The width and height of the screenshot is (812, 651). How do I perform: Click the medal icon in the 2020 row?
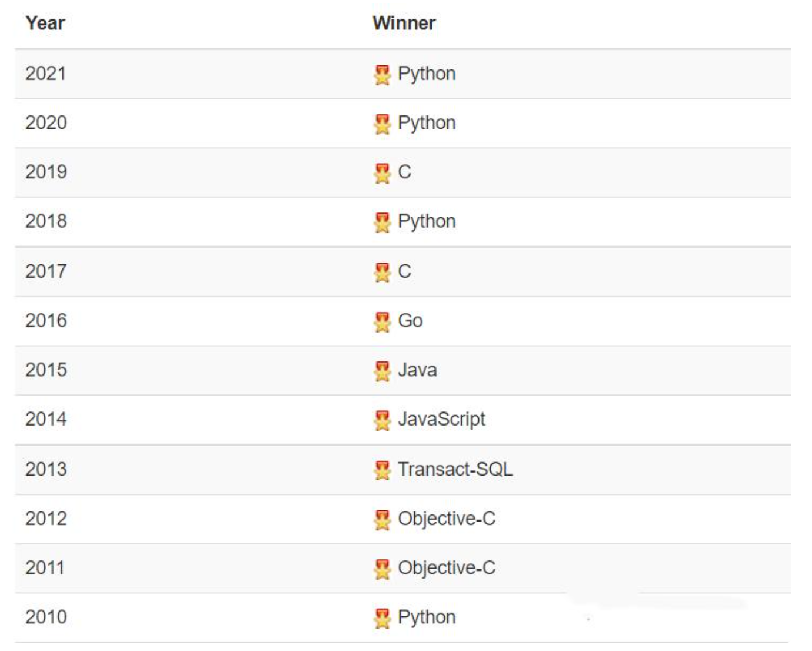pyautogui.click(x=382, y=124)
